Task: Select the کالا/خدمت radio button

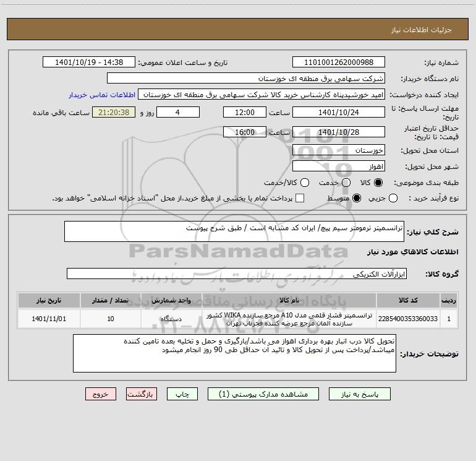Action: point(305,183)
